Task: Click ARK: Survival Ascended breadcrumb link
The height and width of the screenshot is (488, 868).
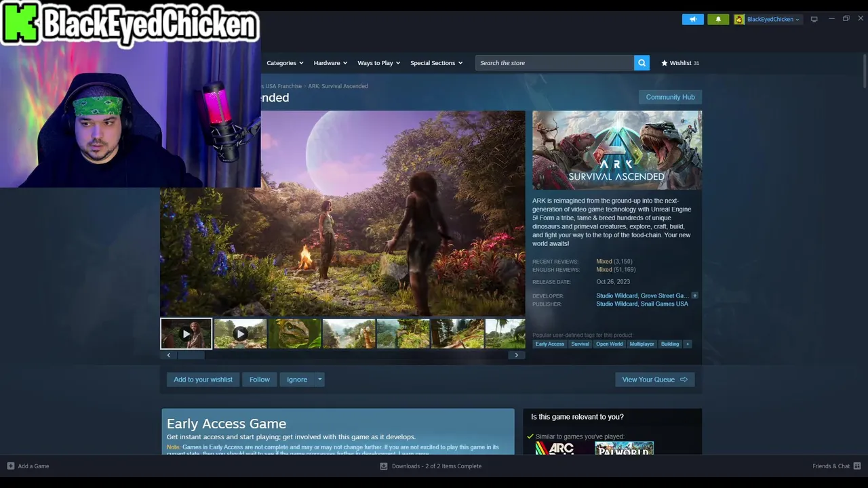Action: click(338, 86)
